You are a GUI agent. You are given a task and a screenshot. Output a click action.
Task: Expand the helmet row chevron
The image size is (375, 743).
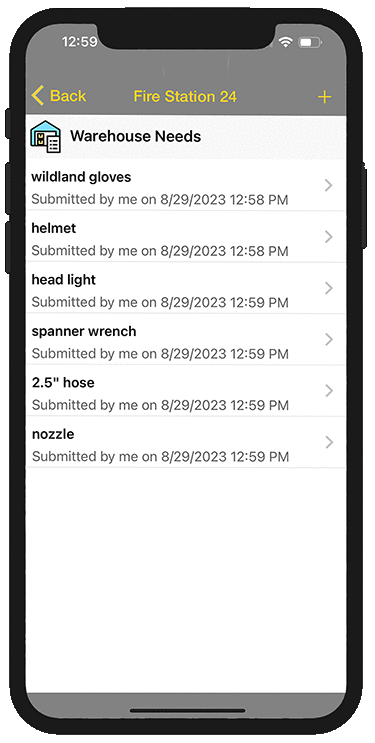tap(329, 237)
